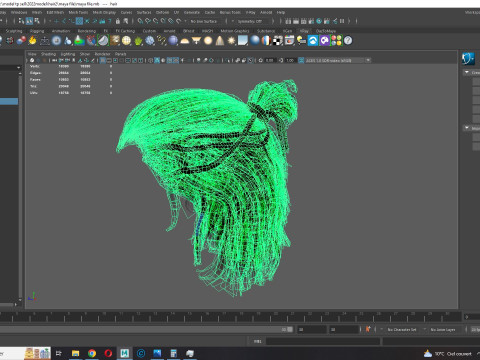The height and width of the screenshot is (360, 480).
Task: Open the Windows menu
Action: 19,12
